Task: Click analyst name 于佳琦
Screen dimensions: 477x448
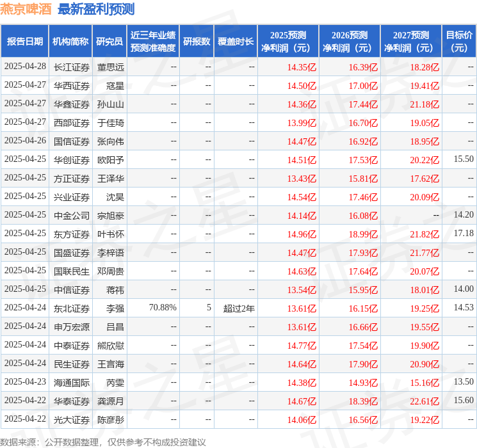Action: pyautogui.click(x=110, y=123)
